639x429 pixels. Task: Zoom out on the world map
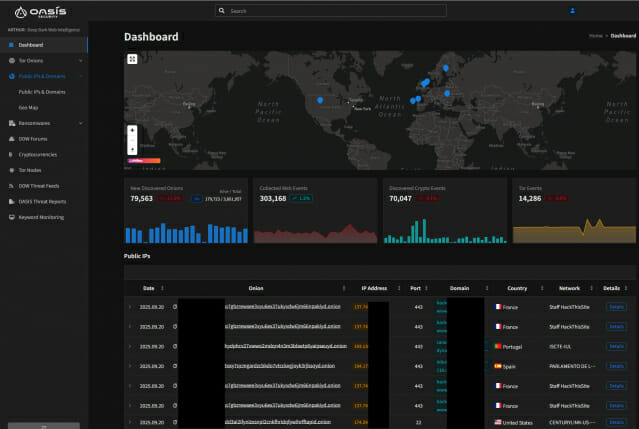[132, 148]
